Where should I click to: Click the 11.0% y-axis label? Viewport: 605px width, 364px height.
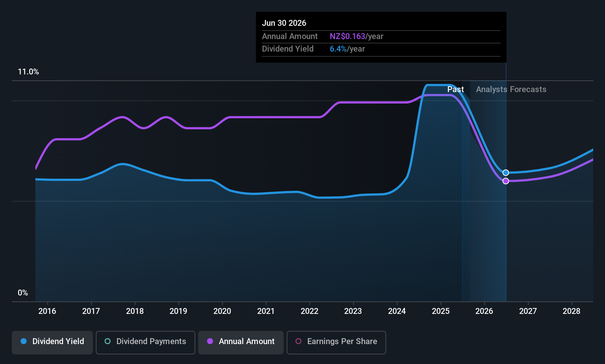click(28, 72)
